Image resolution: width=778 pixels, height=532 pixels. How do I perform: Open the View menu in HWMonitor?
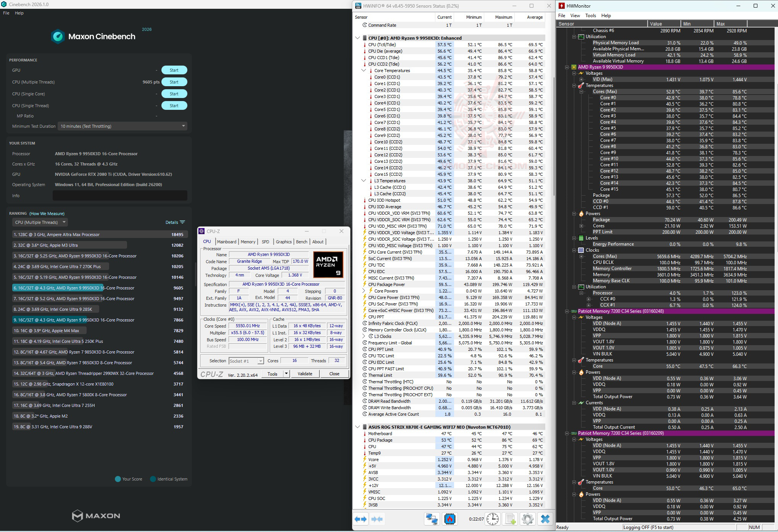point(575,16)
